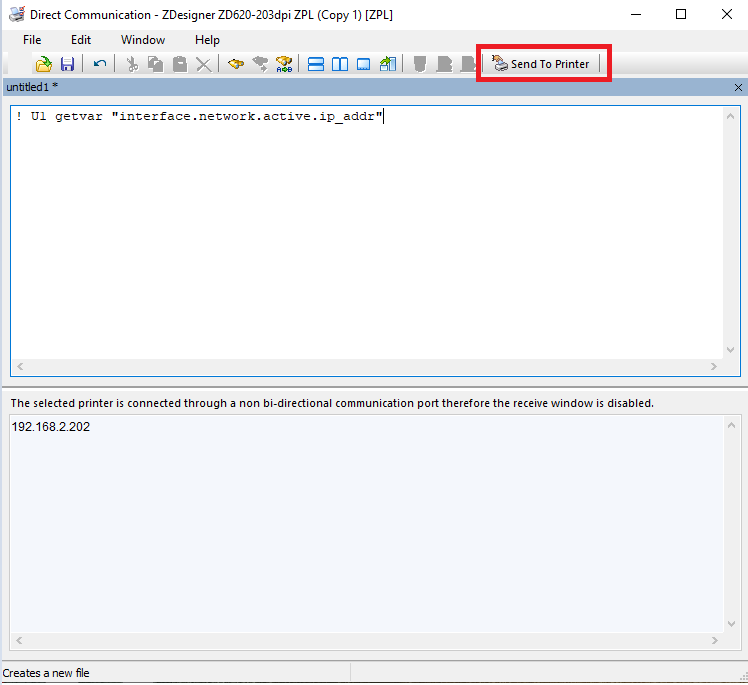Open the Help menu
The height and width of the screenshot is (685, 748).
point(207,40)
